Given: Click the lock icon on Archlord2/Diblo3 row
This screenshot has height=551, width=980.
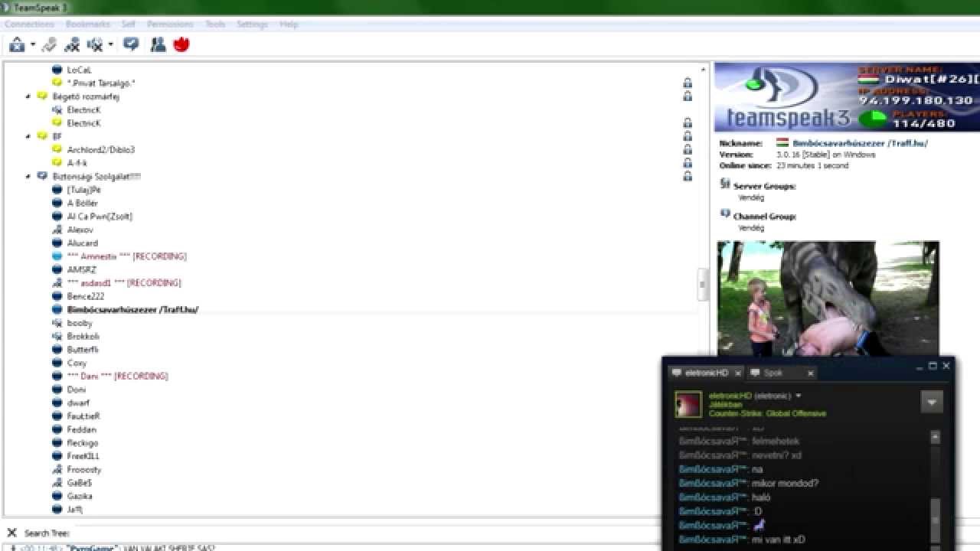Looking at the screenshot, I should (688, 149).
